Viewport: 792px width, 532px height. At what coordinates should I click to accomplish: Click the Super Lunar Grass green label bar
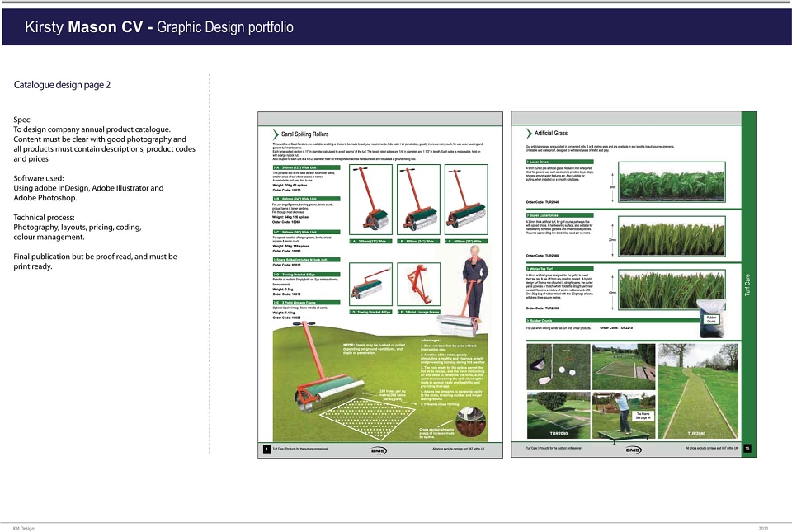559,215
